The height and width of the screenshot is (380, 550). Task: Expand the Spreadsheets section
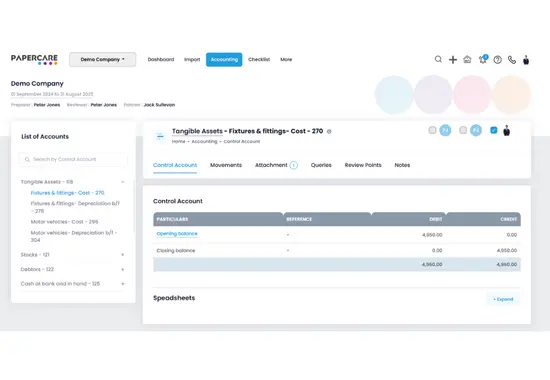[x=503, y=299]
